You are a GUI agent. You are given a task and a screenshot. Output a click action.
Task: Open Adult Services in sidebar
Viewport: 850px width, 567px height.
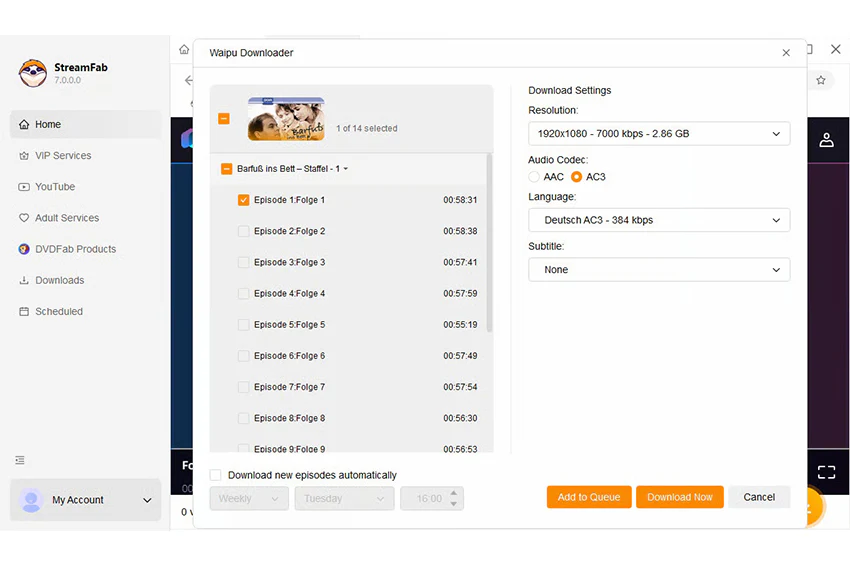(86, 218)
